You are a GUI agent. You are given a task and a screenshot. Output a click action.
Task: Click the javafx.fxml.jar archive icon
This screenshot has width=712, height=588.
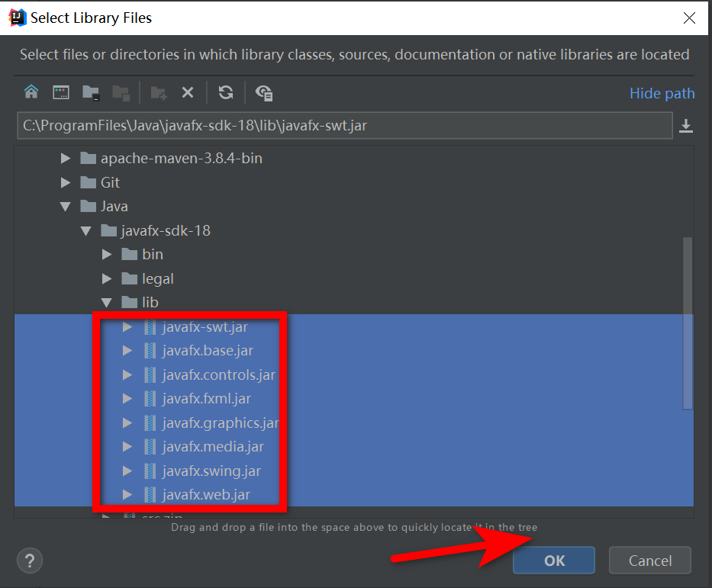click(x=150, y=399)
